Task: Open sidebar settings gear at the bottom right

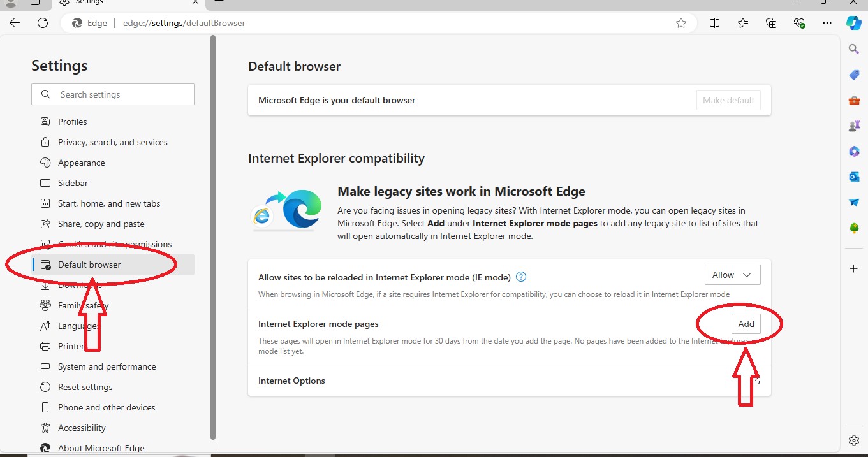Action: 854,440
